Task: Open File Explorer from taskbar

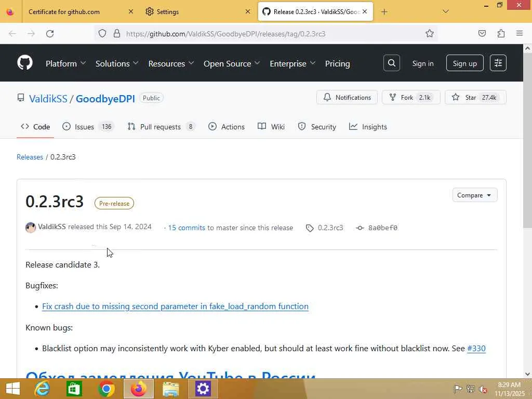Action: click(x=170, y=389)
